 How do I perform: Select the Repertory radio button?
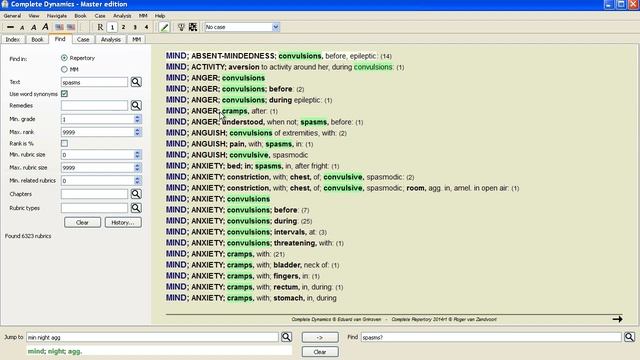click(64, 58)
